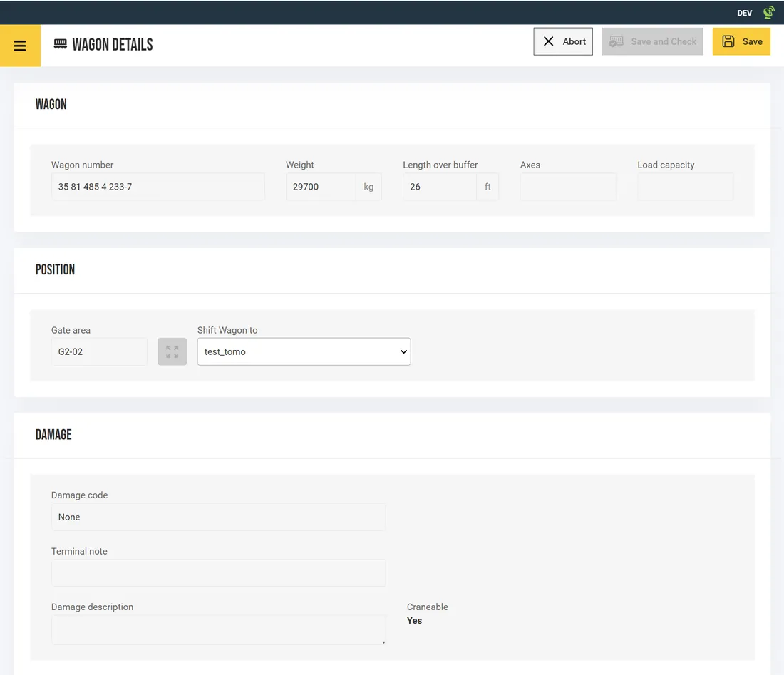Click the Shift Wagon to label
The image size is (784, 675).
pos(227,330)
